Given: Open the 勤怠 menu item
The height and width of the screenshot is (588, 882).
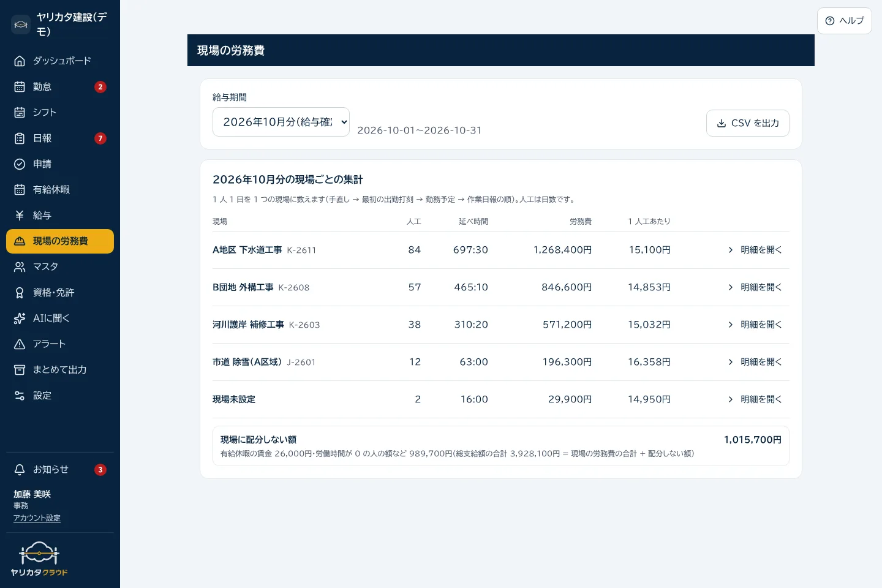Looking at the screenshot, I should click(x=60, y=86).
